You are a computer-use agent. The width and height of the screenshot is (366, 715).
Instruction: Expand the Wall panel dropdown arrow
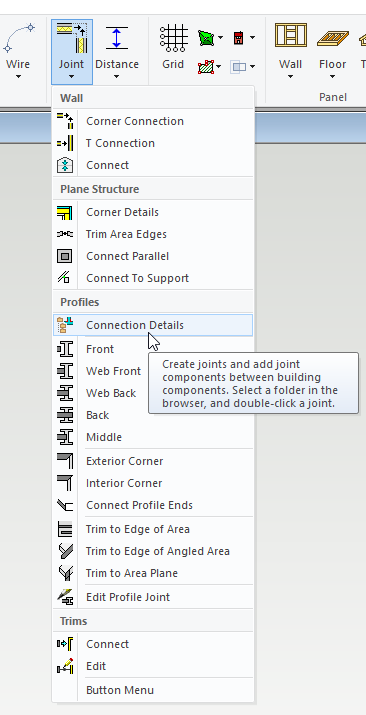click(290, 77)
